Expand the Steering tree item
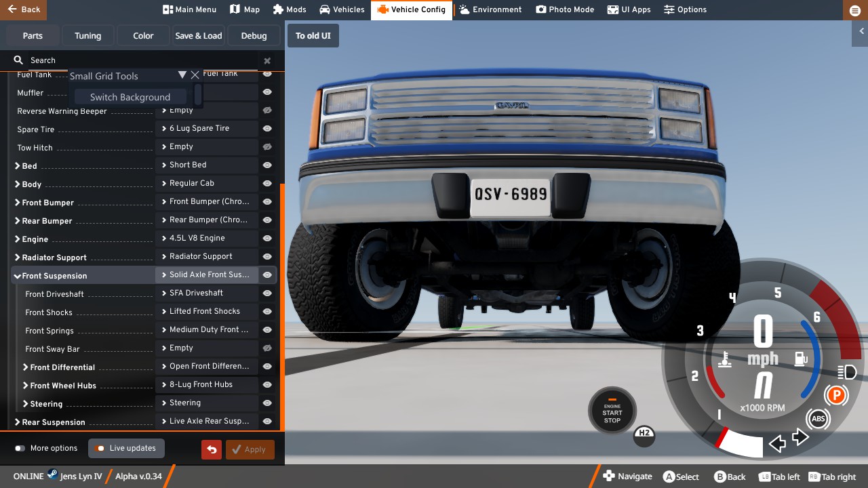 [x=25, y=403]
